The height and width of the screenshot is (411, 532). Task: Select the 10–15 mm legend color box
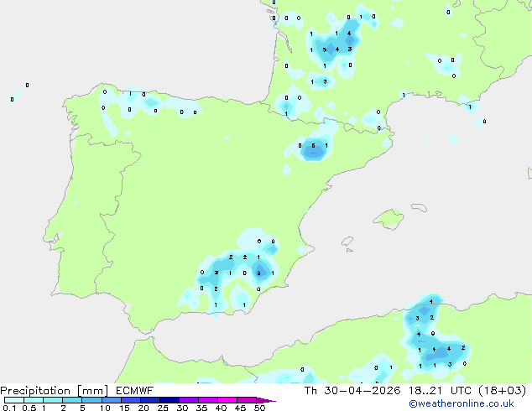[x=112, y=400]
